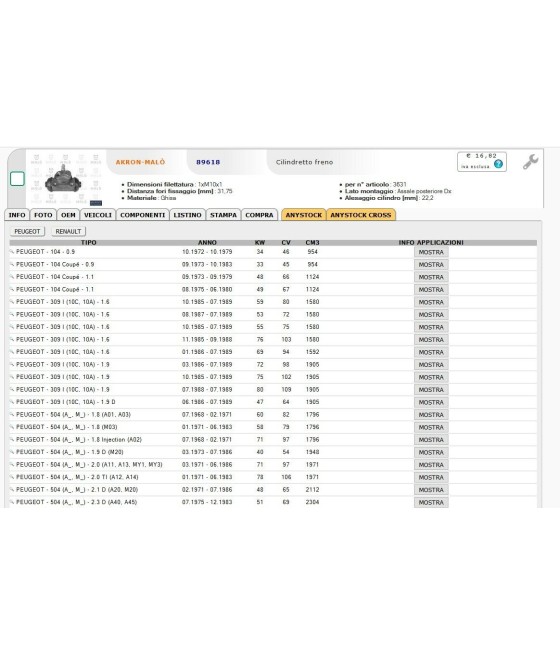Screen dimensions: 560x655
Task: Click the 16,82 euro price box
Action: point(481,161)
